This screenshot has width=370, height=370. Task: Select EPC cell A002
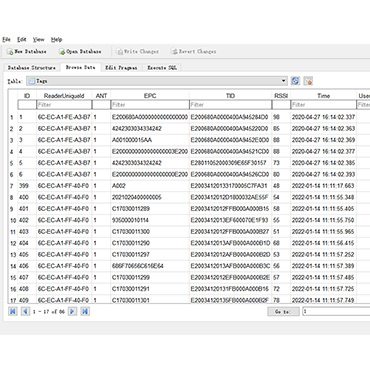150,186
